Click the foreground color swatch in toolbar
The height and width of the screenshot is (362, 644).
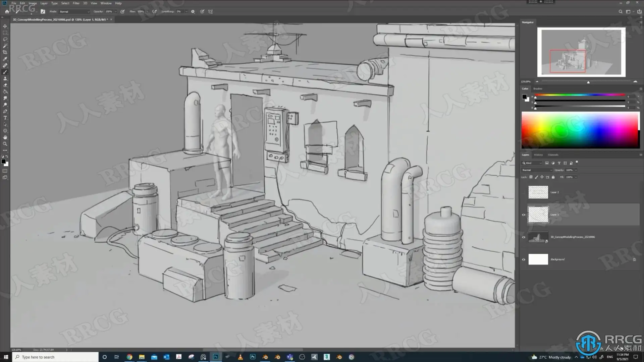[x=3, y=162]
